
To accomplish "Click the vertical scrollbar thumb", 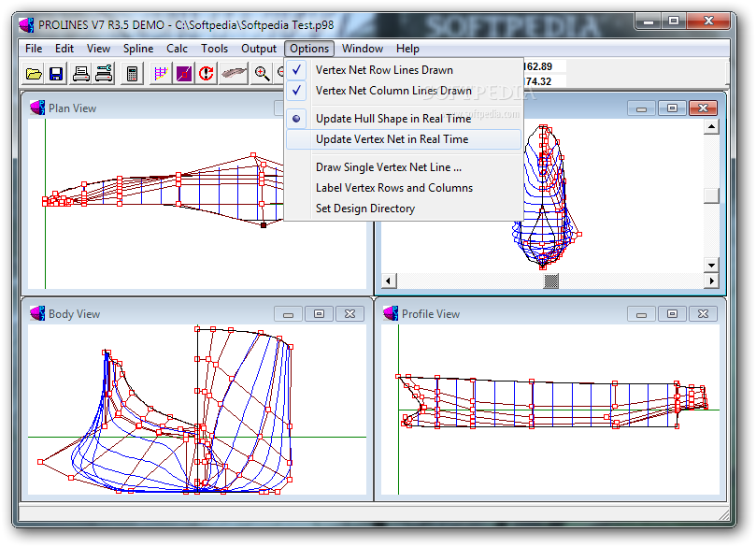I will [x=712, y=195].
